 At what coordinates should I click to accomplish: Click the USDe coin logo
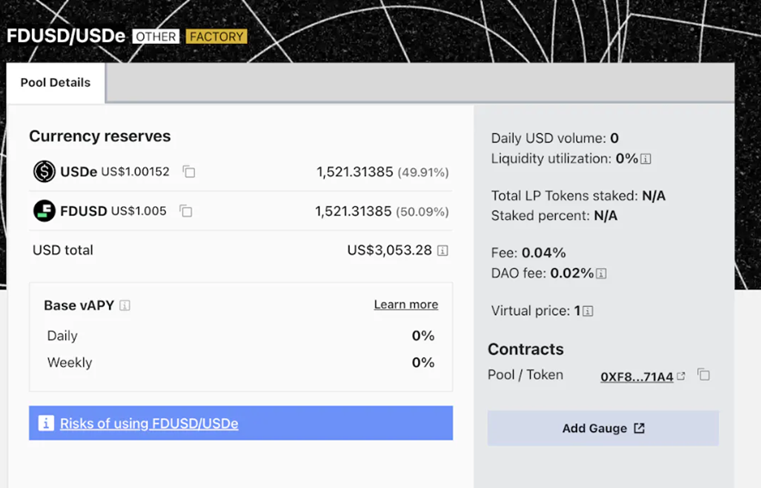[44, 171]
